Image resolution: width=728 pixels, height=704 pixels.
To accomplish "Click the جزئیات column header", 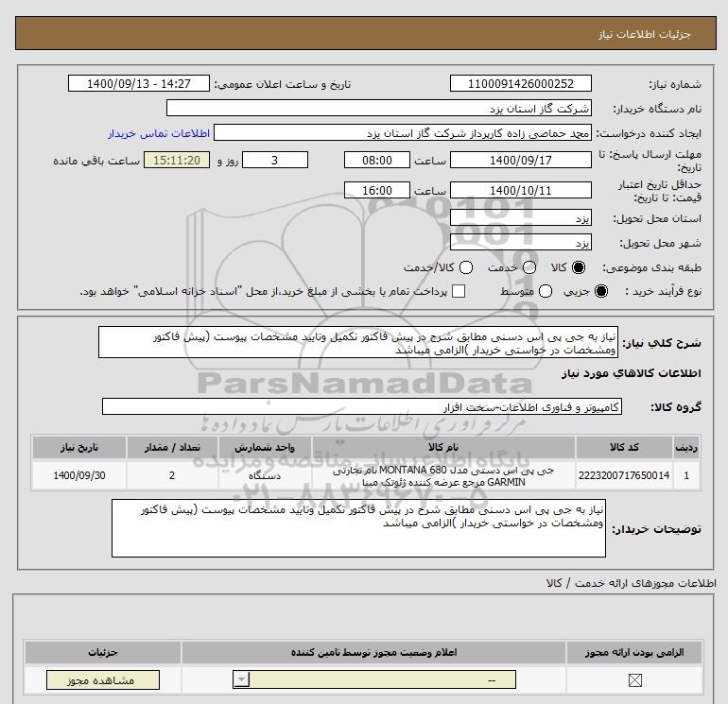I will [x=103, y=652].
